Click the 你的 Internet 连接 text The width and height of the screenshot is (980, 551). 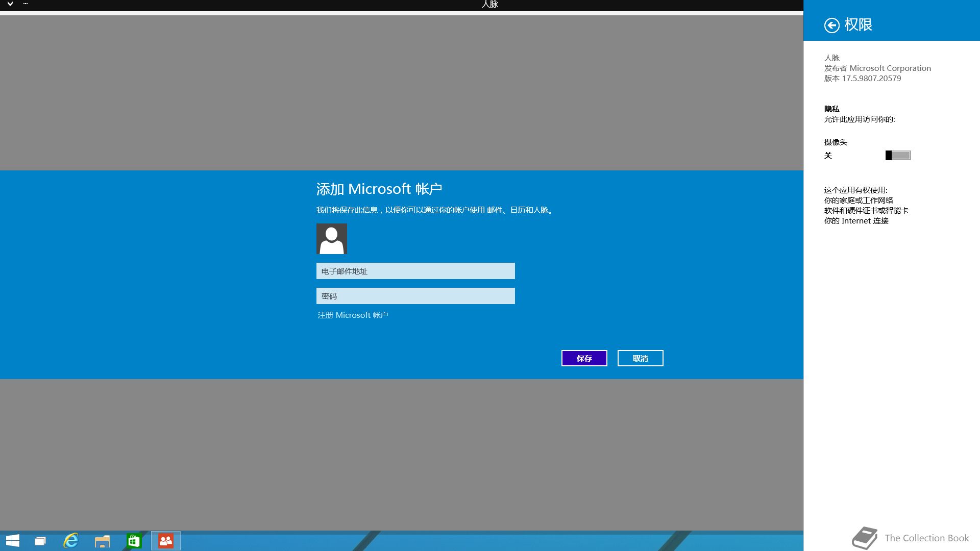[856, 221]
